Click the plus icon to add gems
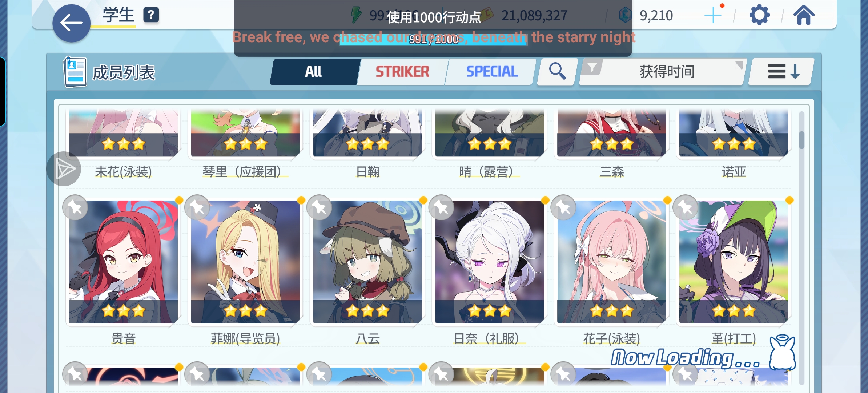This screenshot has width=868, height=393. [713, 15]
